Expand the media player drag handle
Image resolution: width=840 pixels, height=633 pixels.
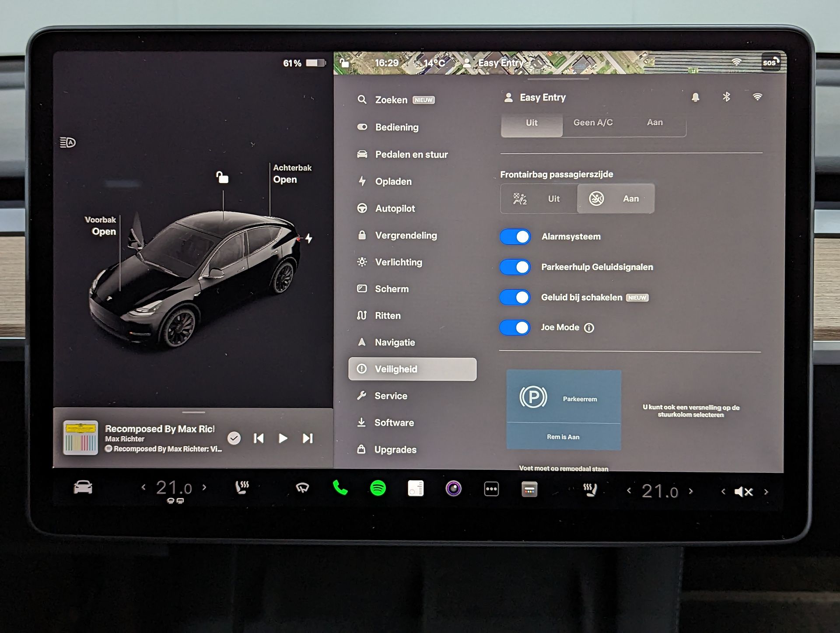point(193,412)
